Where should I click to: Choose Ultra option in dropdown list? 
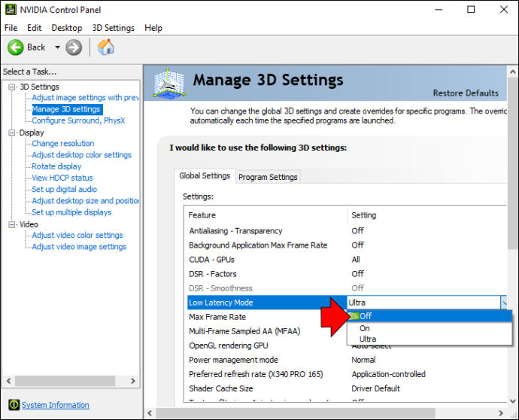coord(429,339)
